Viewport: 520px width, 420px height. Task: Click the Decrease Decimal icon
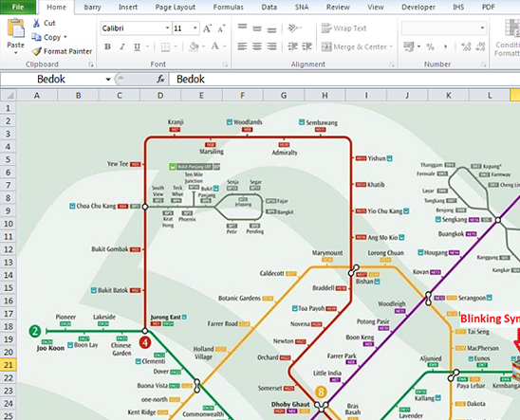(480, 46)
